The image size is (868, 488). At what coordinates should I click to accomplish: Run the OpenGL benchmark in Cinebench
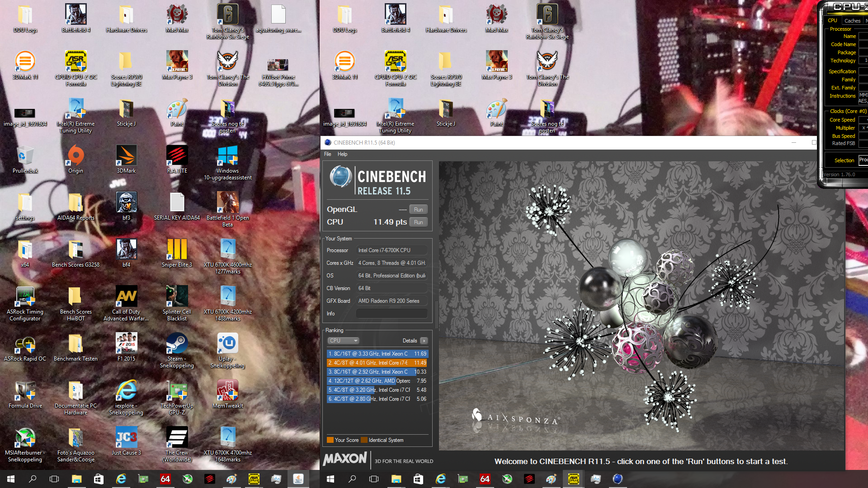(418, 210)
